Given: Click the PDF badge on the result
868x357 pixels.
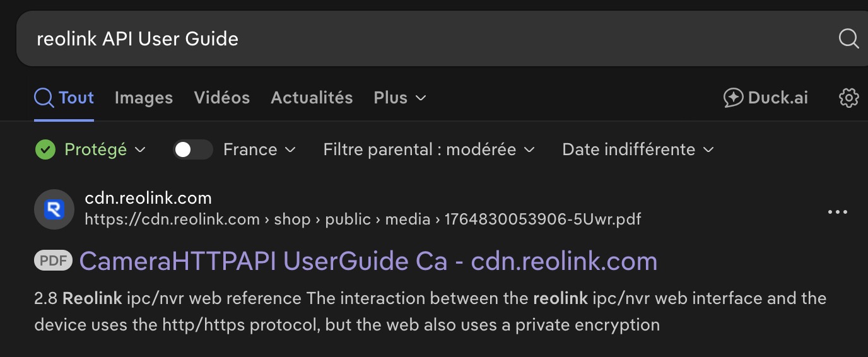Looking at the screenshot, I should tap(53, 260).
